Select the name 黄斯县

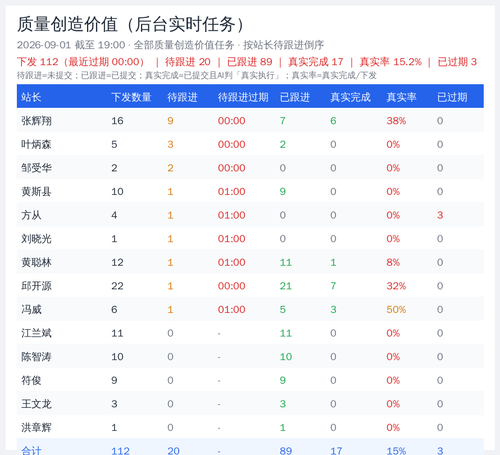(36, 191)
